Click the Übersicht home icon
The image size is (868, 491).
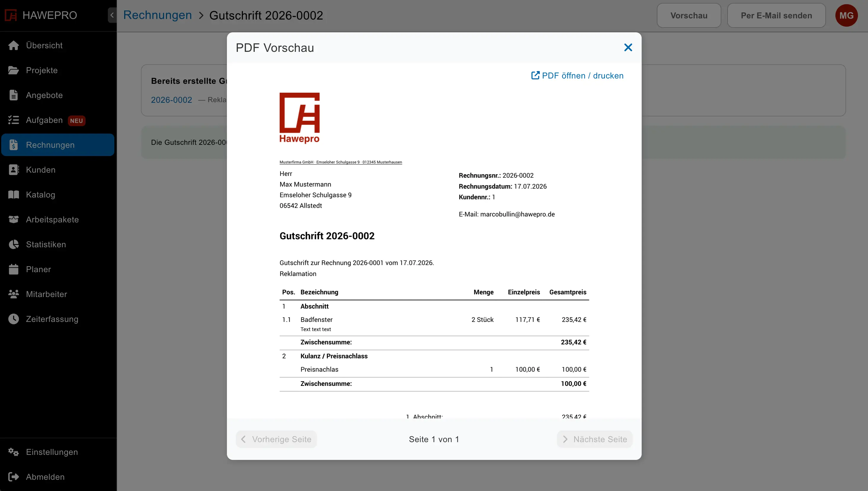click(14, 45)
